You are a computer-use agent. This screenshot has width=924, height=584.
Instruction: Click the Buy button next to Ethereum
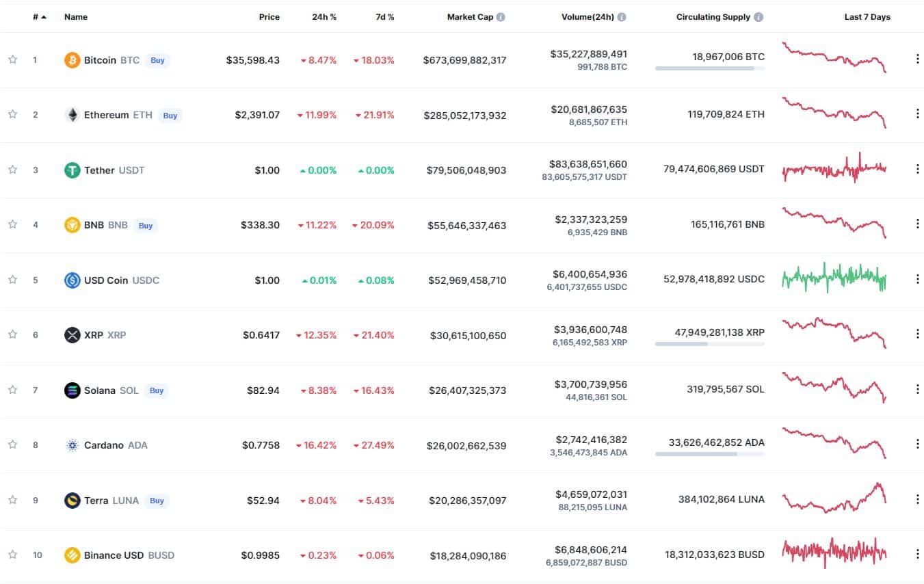tap(170, 116)
